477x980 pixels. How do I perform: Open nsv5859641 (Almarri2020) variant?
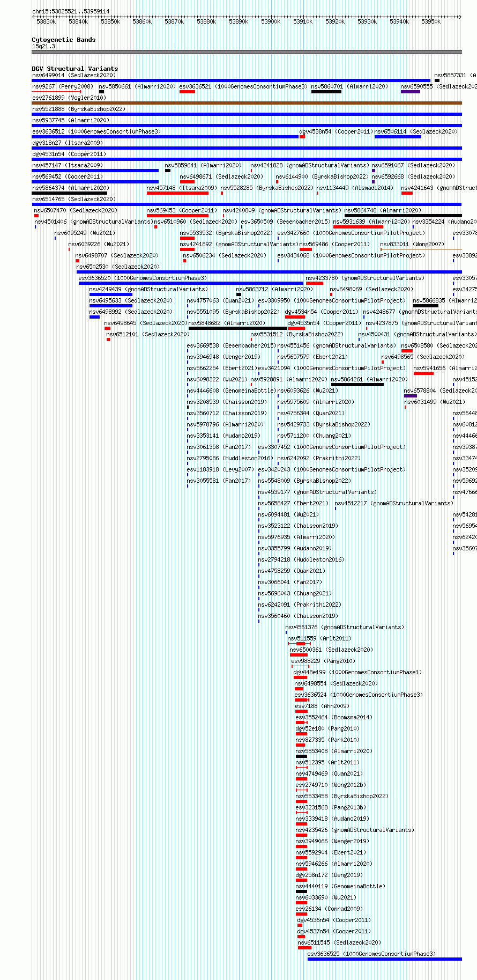(204, 165)
